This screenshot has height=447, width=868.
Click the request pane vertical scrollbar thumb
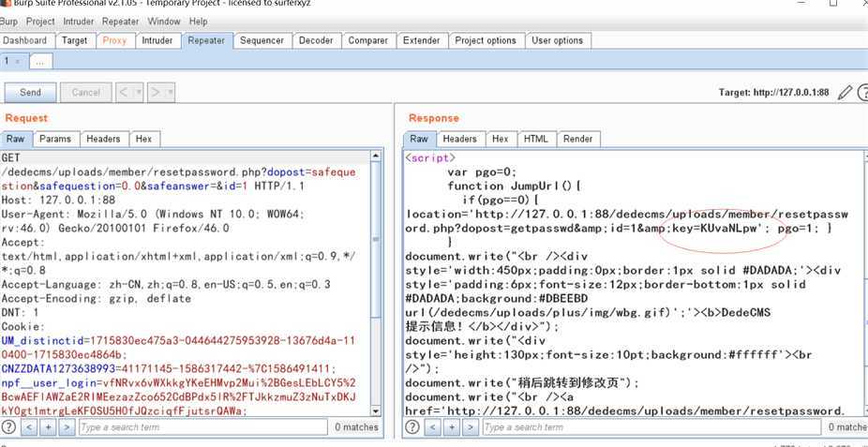click(x=376, y=240)
